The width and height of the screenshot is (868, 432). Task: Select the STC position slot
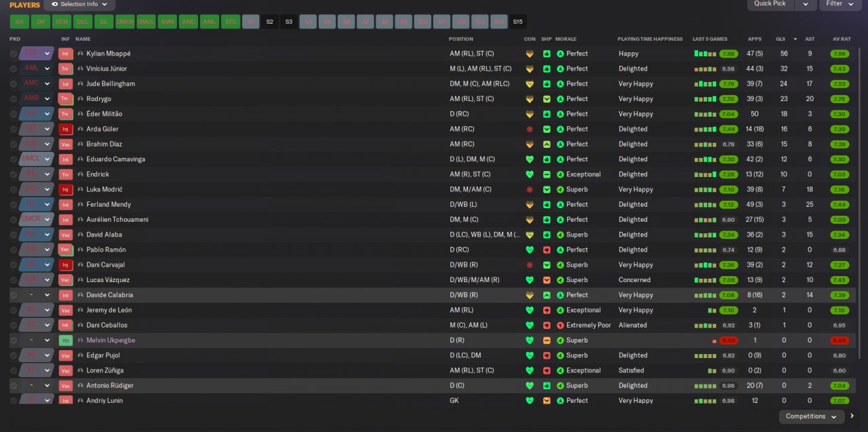coord(231,22)
